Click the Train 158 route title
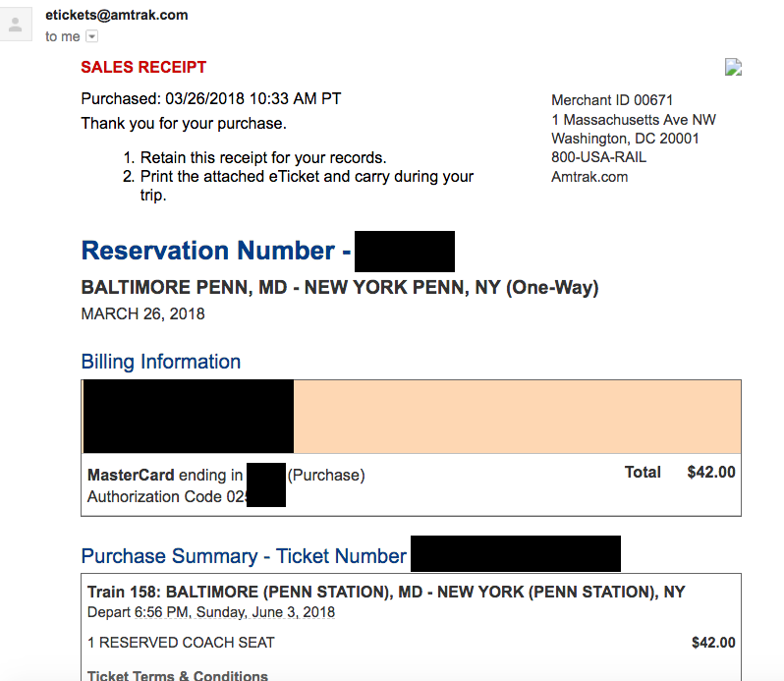The height and width of the screenshot is (681, 784). pyautogui.click(x=386, y=592)
